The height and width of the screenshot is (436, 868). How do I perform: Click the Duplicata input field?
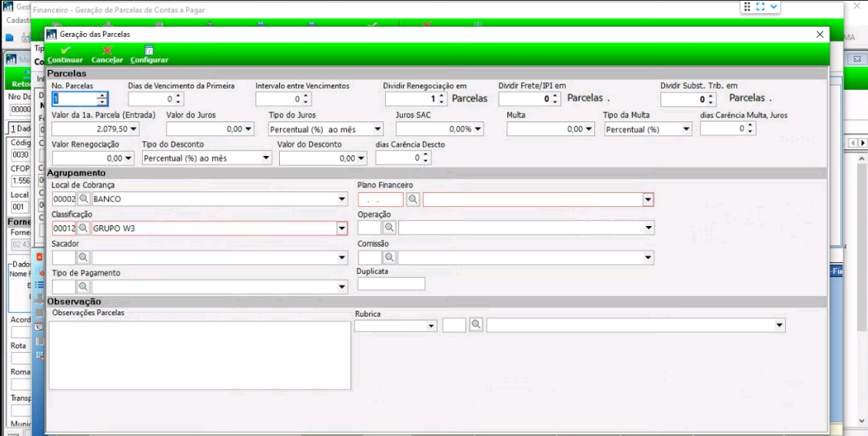pos(391,284)
